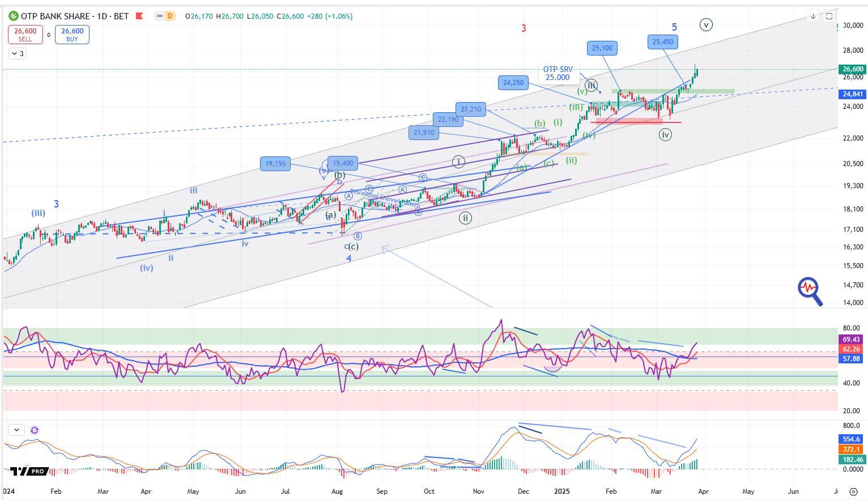Expand the lower indicator pane legend

coord(16,430)
